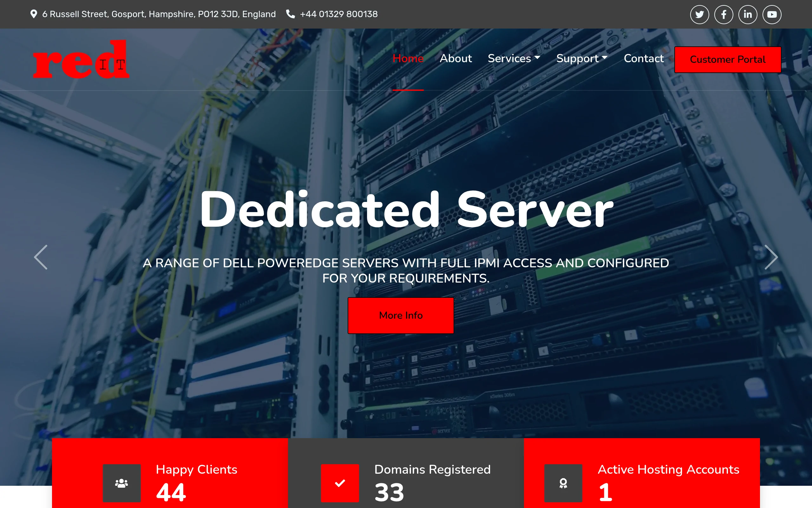The width and height of the screenshot is (812, 508).
Task: Click the Domains Registered count 33
Action: click(x=389, y=492)
